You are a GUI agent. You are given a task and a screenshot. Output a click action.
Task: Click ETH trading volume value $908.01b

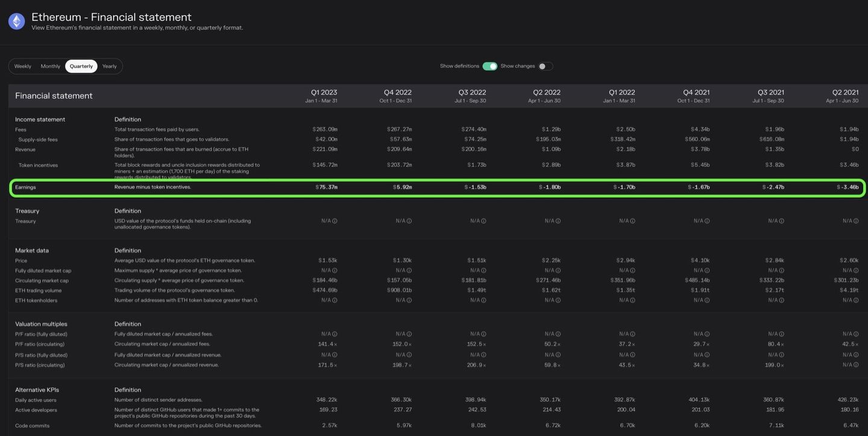(x=400, y=290)
